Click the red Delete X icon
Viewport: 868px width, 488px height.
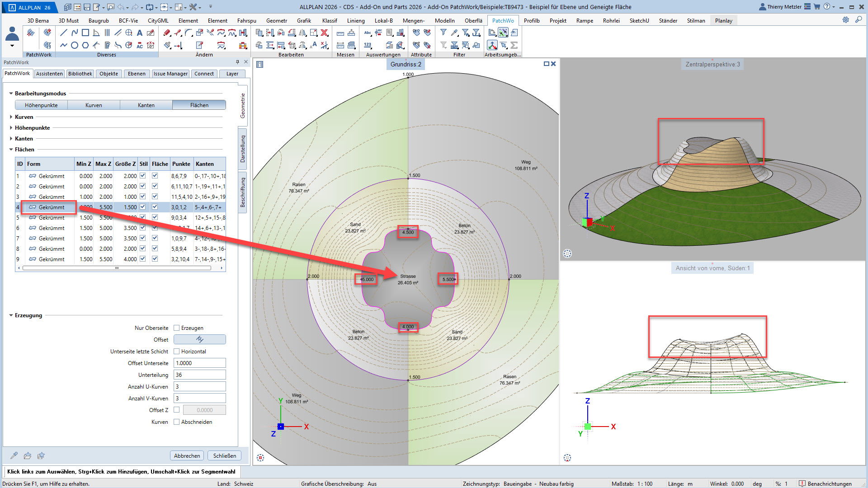pos(324,33)
